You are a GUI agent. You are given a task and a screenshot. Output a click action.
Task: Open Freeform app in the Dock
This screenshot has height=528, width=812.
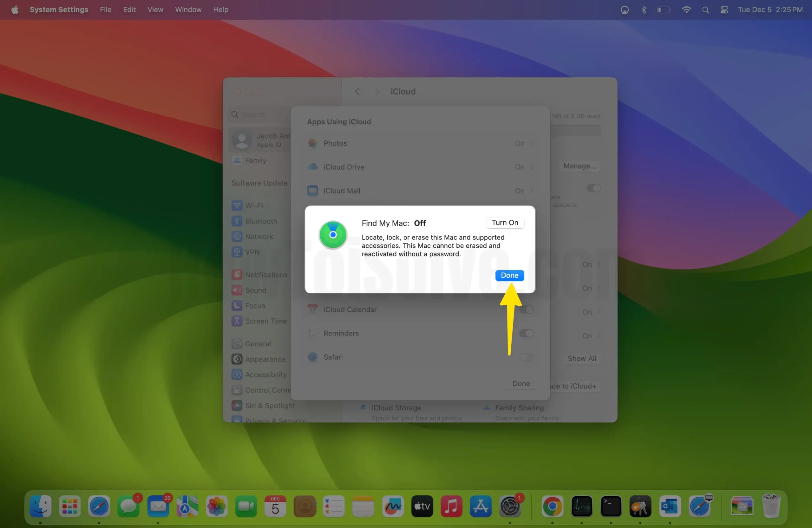[x=393, y=506]
